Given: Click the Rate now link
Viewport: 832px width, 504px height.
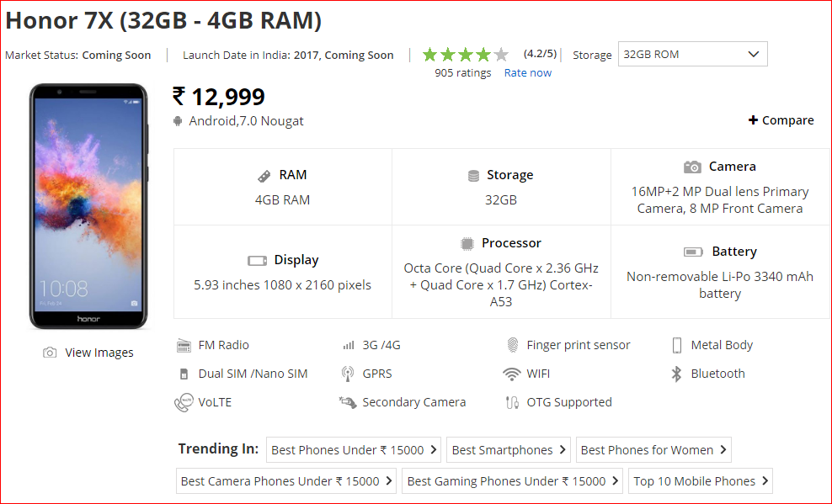Looking at the screenshot, I should [x=527, y=73].
